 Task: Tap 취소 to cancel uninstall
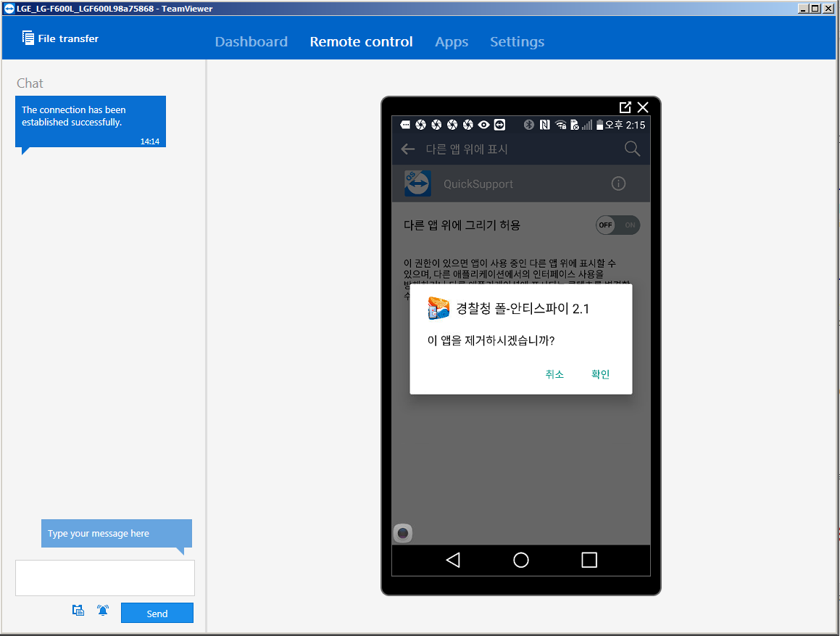tap(554, 374)
